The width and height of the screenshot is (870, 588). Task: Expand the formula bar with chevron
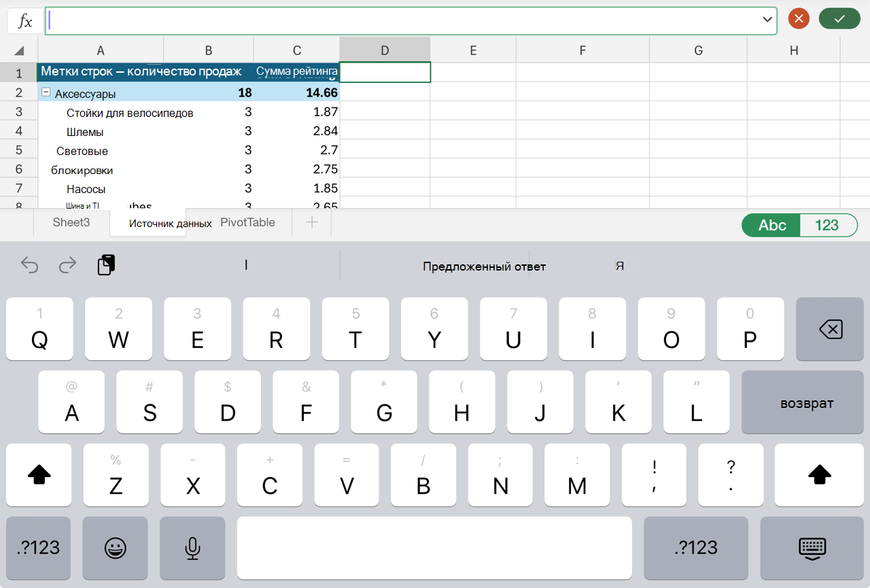click(768, 20)
